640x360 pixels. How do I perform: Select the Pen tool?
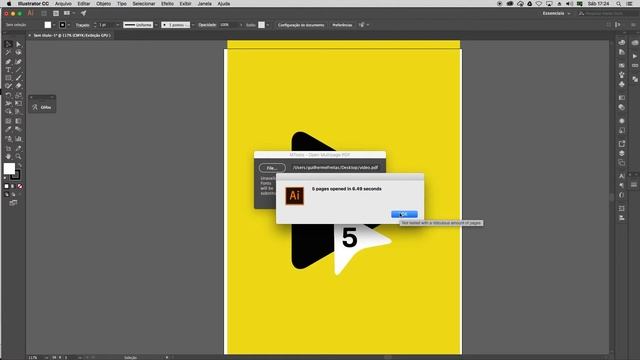tap(9, 62)
